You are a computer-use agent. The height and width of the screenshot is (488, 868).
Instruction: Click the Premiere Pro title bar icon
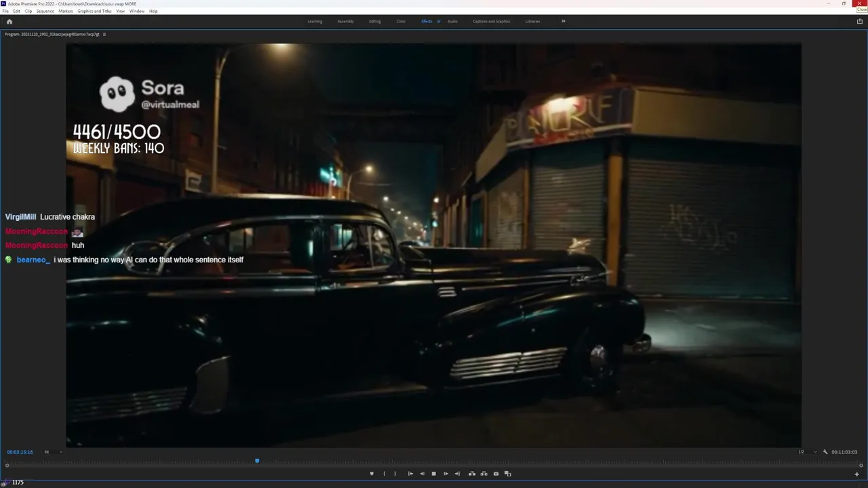tap(3, 3)
